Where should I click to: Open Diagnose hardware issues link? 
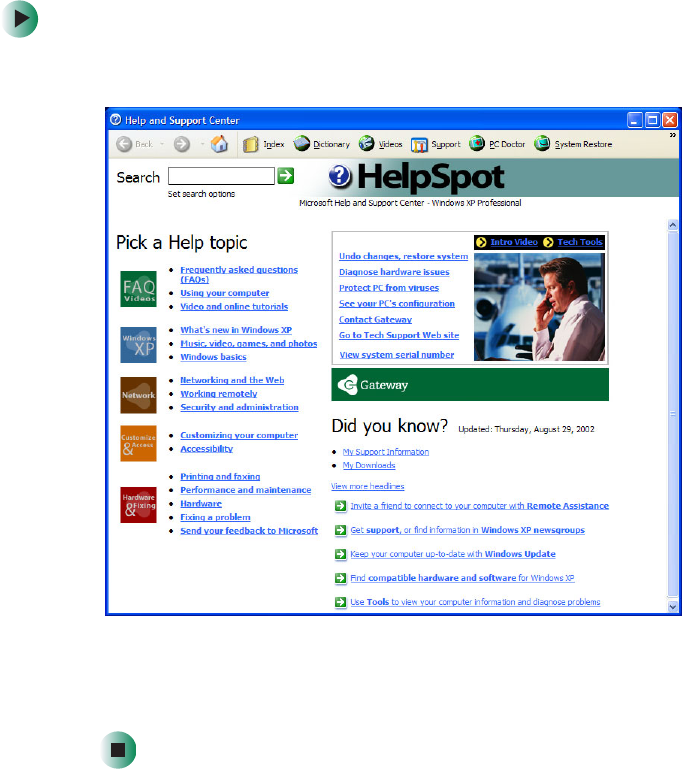tap(394, 272)
